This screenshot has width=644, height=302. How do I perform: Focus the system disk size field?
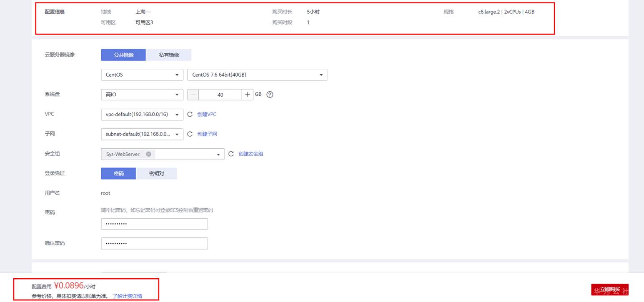220,95
